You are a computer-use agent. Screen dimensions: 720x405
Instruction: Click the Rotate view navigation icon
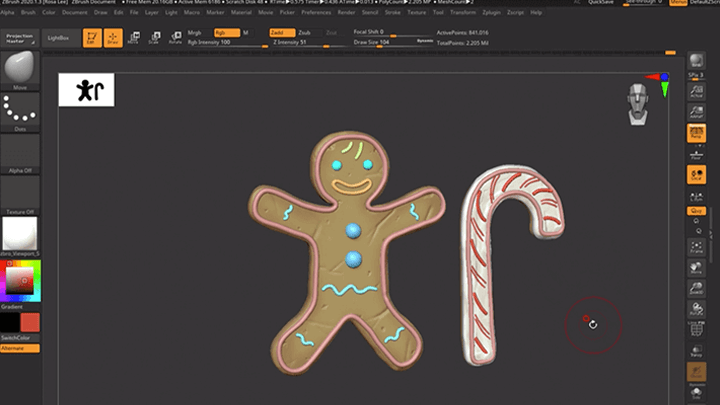coord(696,309)
